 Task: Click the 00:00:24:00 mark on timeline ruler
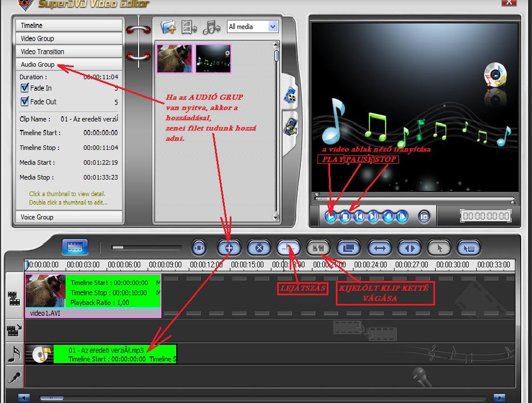pos(371,264)
